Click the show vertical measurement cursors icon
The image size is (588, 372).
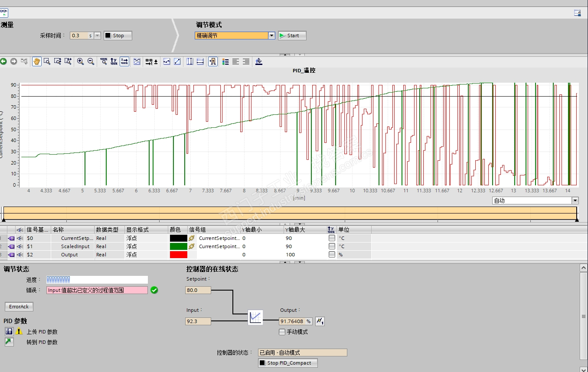click(189, 61)
